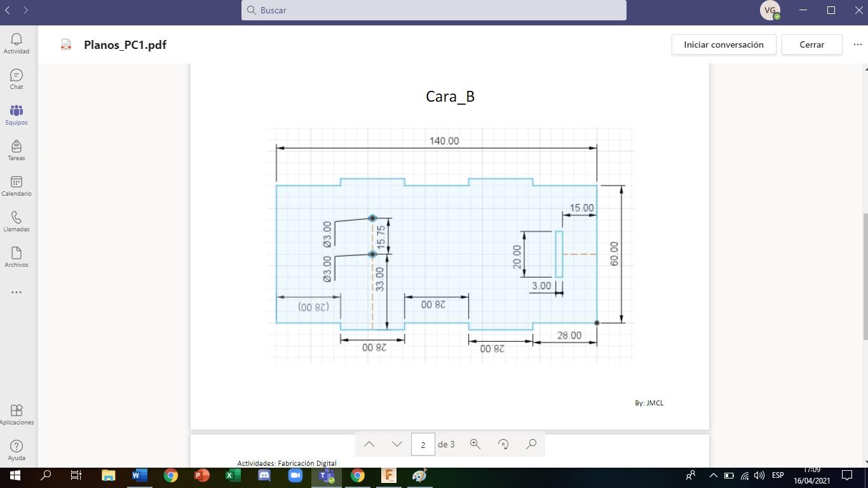
Task: Click the Cerrar button
Action: pos(811,44)
